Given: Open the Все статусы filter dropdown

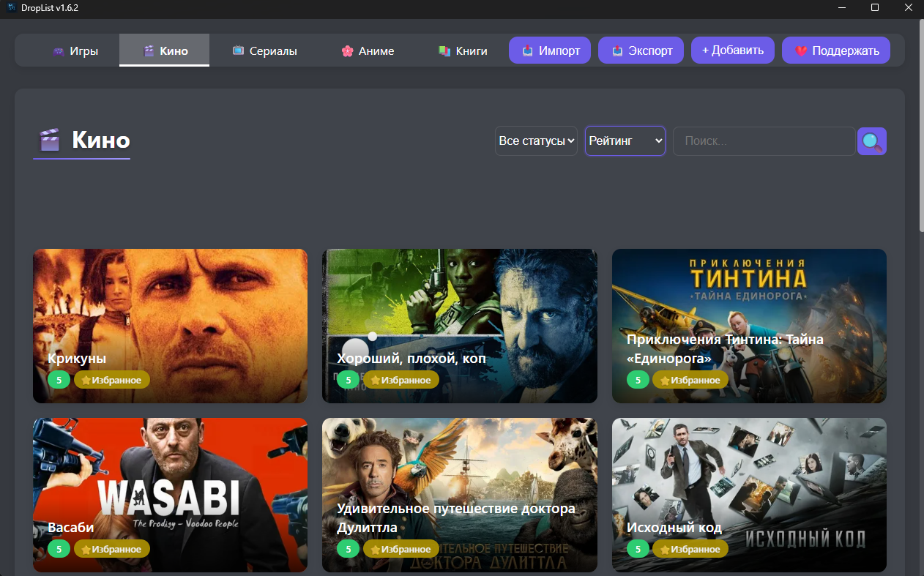Looking at the screenshot, I should point(537,141).
